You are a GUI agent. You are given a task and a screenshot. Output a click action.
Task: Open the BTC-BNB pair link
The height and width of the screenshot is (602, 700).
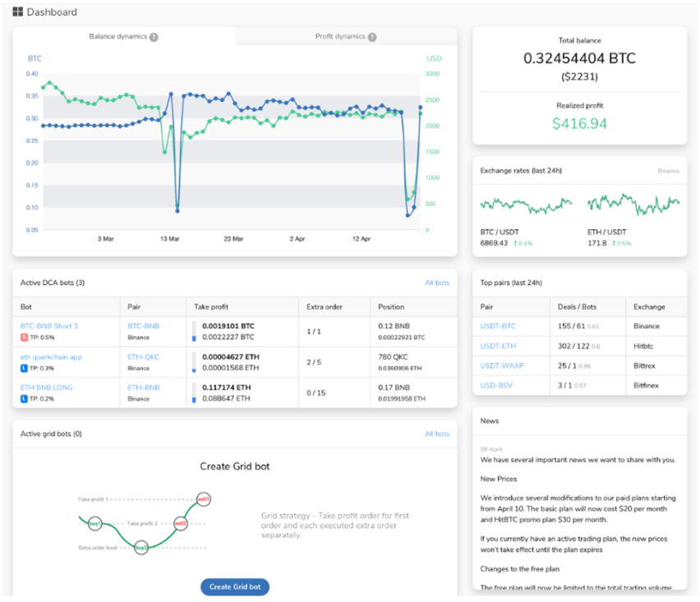pyautogui.click(x=143, y=326)
